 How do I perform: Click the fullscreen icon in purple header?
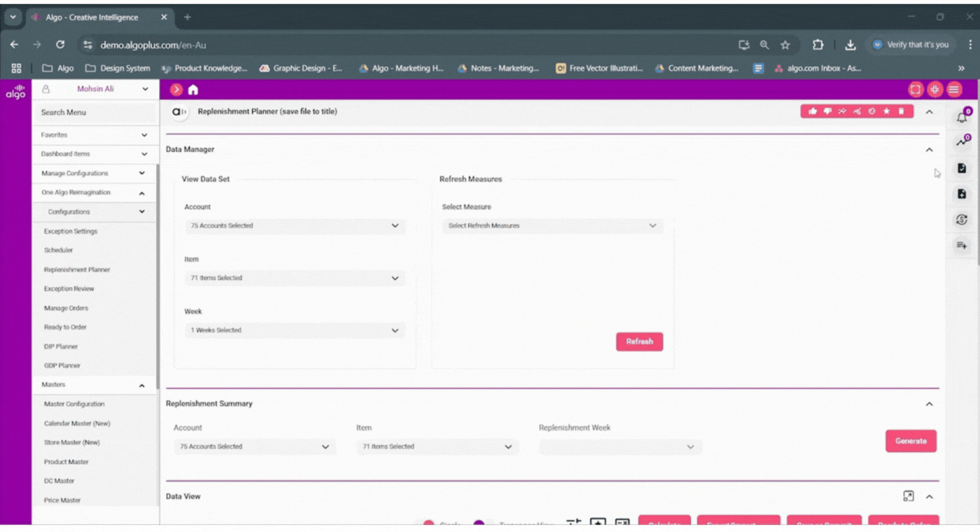coord(915,90)
